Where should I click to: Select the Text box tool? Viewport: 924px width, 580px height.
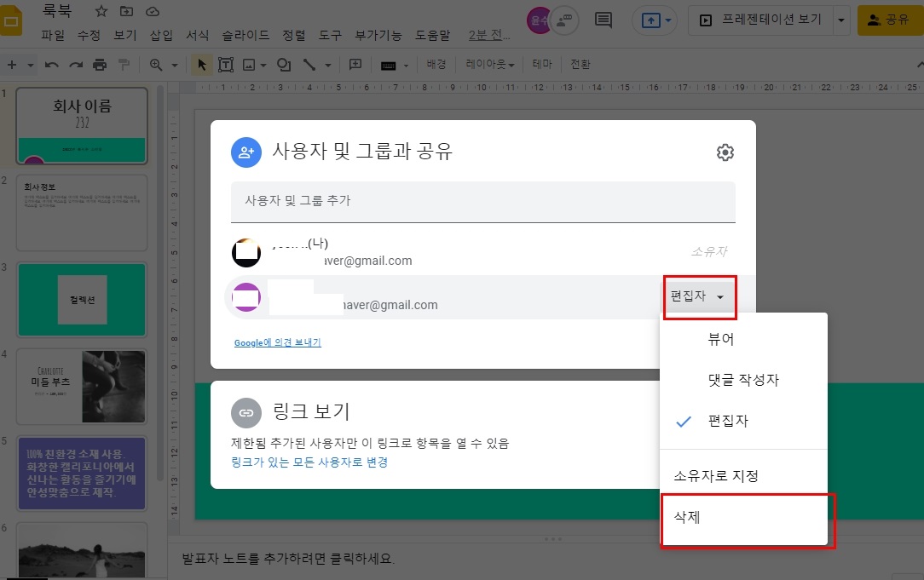pyautogui.click(x=223, y=64)
